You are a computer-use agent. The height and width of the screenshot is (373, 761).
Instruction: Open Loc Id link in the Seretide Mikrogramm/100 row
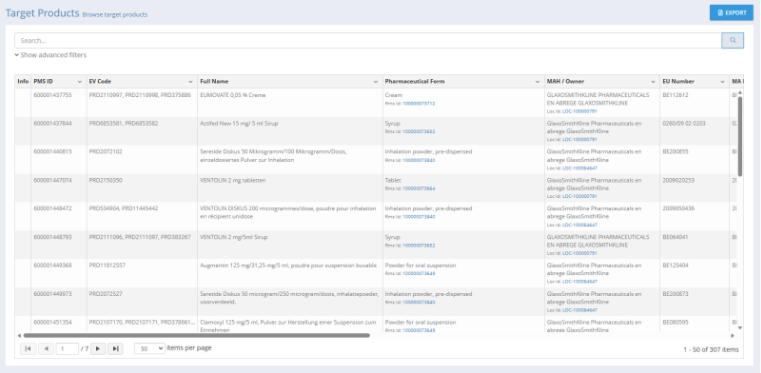click(579, 168)
